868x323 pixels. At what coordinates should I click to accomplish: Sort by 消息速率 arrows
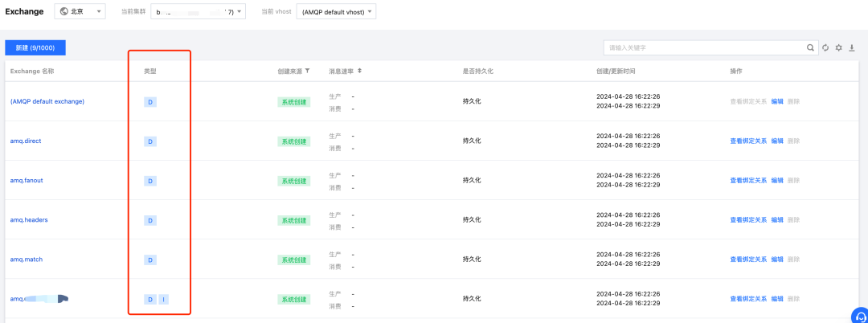point(359,72)
